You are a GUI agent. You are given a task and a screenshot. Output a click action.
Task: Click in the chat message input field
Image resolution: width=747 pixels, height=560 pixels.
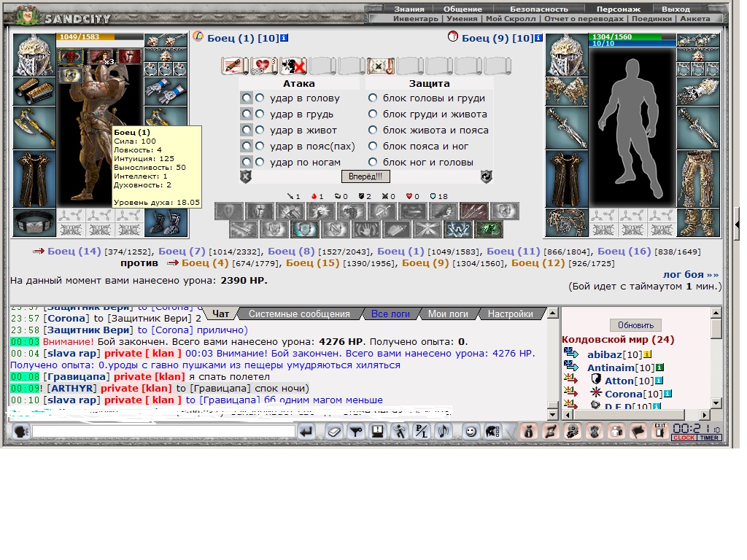click(163, 432)
